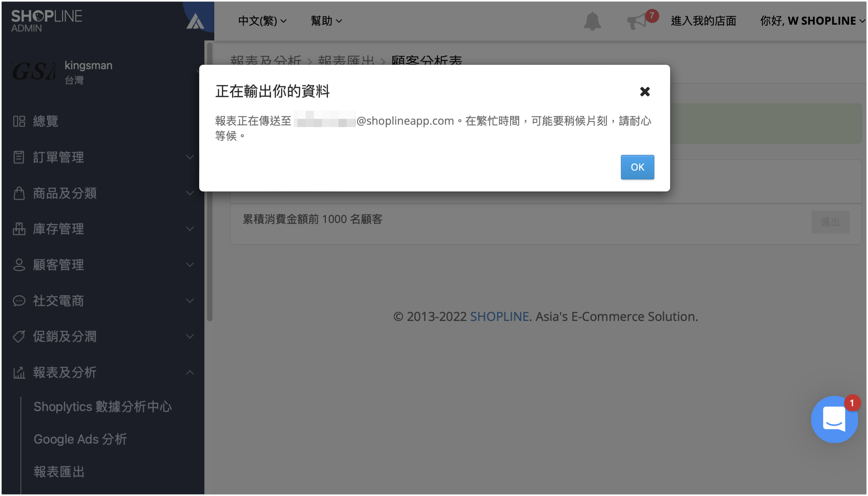Click the SHOPLINE ADMIN logo
This screenshot has height=496, width=868.
tap(46, 20)
